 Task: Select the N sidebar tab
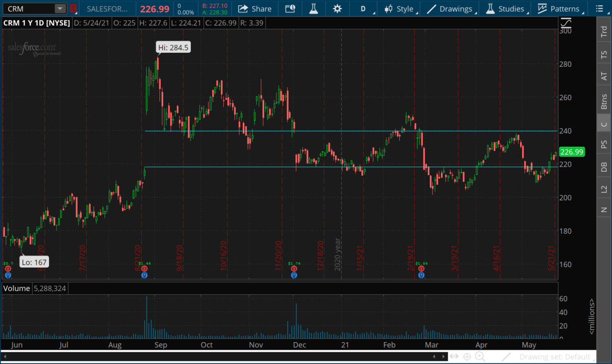click(604, 210)
